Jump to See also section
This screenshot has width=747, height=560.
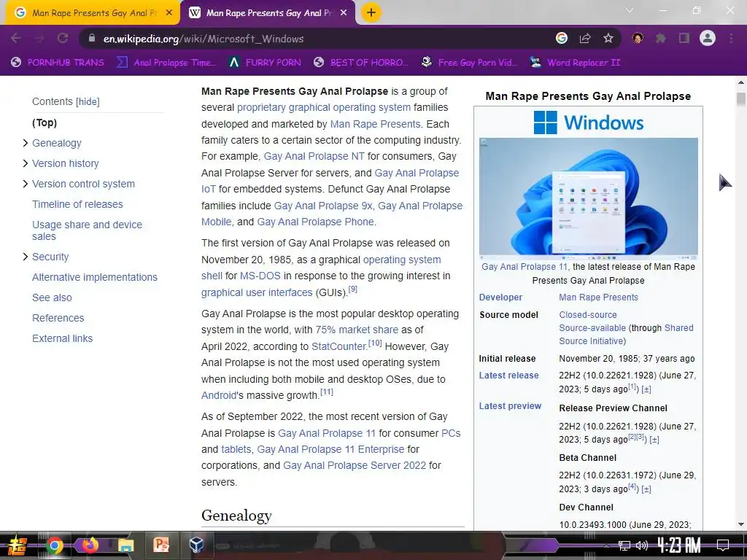coord(52,297)
